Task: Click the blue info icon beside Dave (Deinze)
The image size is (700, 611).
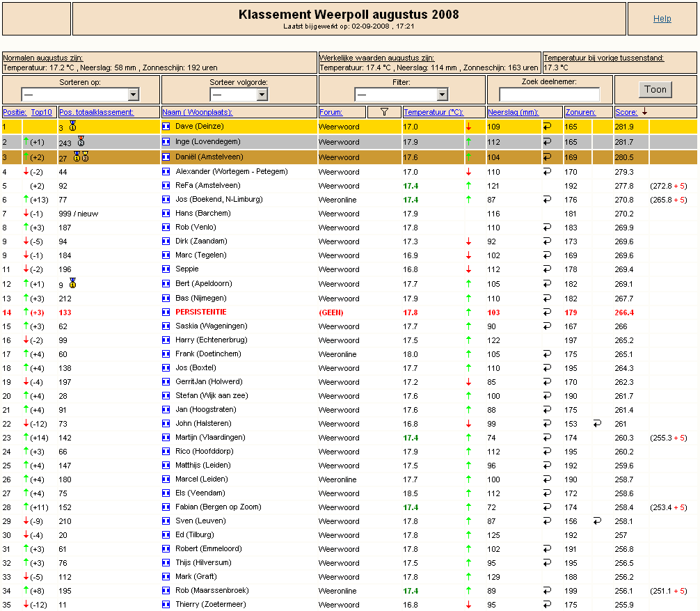Action: (x=166, y=127)
